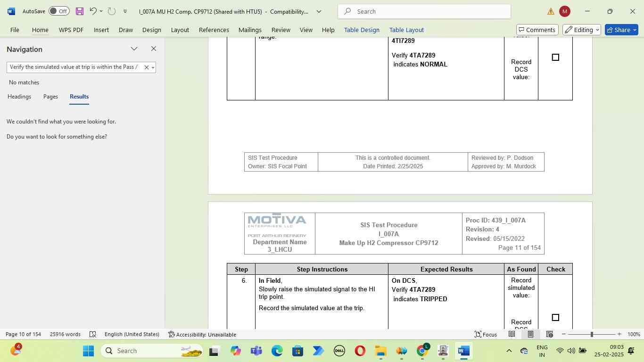Click English (United States) language indicator
Viewport: 644px width, 362px height.
tap(132, 334)
